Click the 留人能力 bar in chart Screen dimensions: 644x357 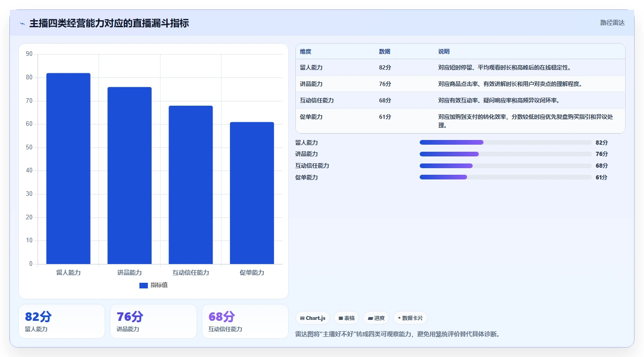(68, 169)
